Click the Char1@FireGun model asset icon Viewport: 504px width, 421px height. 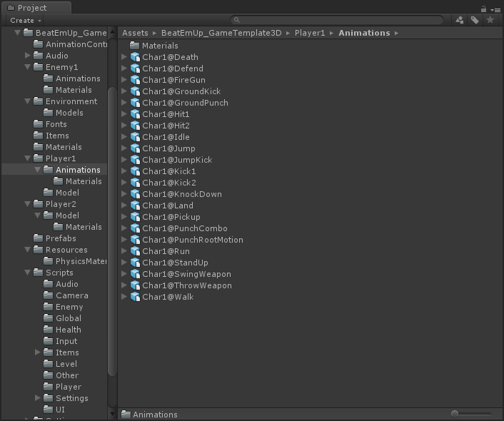[x=135, y=80]
